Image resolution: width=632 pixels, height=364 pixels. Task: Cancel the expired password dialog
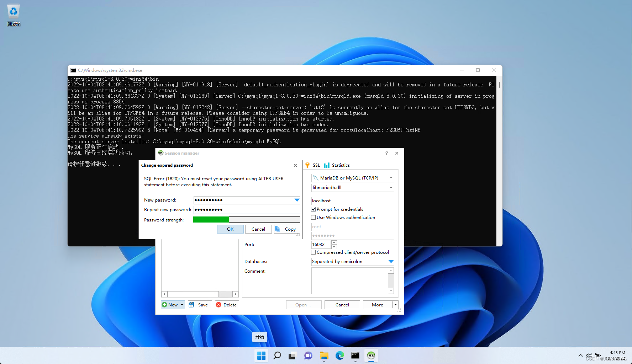[258, 229]
